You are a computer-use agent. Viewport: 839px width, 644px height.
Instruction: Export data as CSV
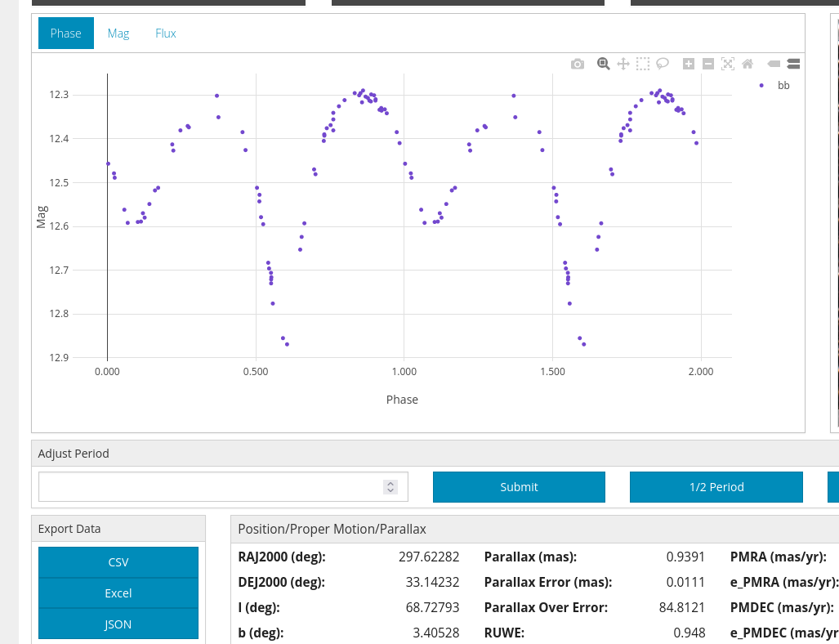[x=118, y=562]
